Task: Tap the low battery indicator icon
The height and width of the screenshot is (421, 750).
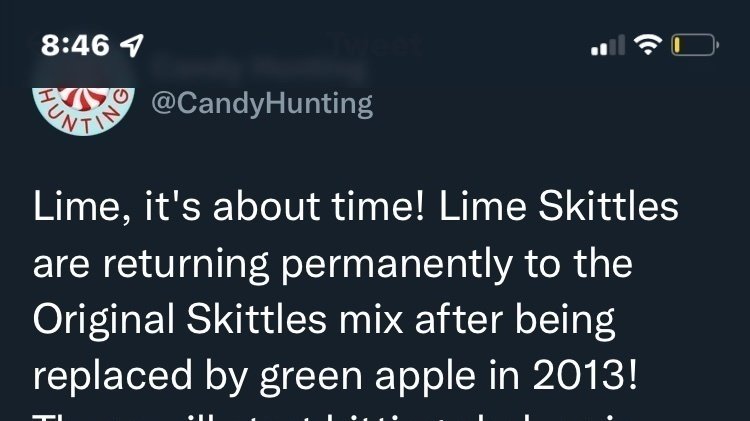Action: (694, 45)
